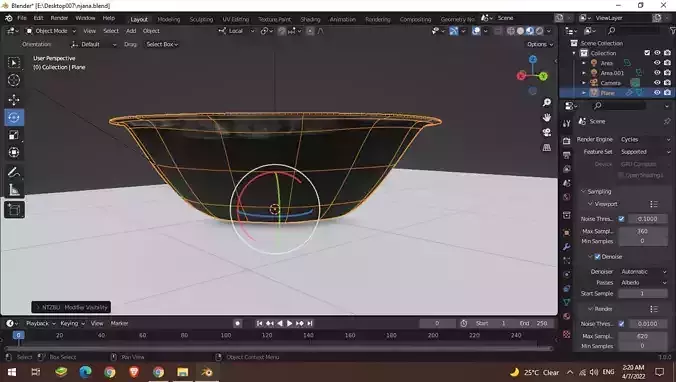Hide the Area.001 light in viewport
Image resolution: width=676 pixels, height=382 pixels.
[657, 72]
